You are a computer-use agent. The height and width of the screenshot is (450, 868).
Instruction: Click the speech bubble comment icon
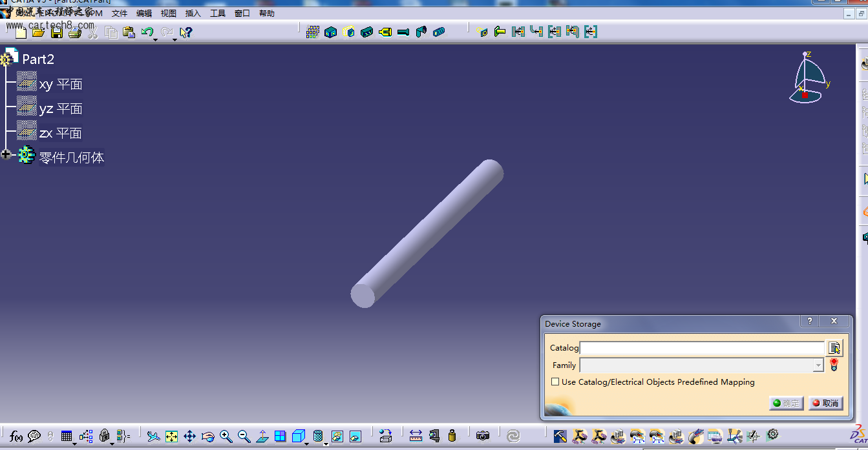point(34,436)
